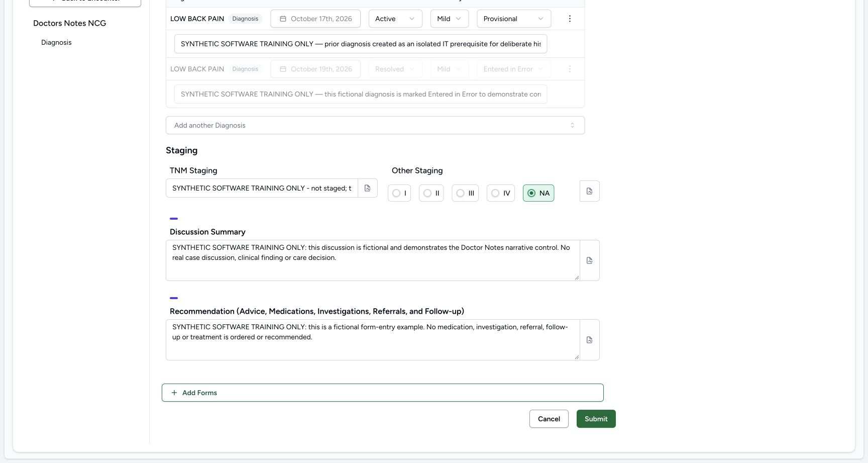868x463 pixels.
Task: Select the NA staging option
Action: coord(538,193)
